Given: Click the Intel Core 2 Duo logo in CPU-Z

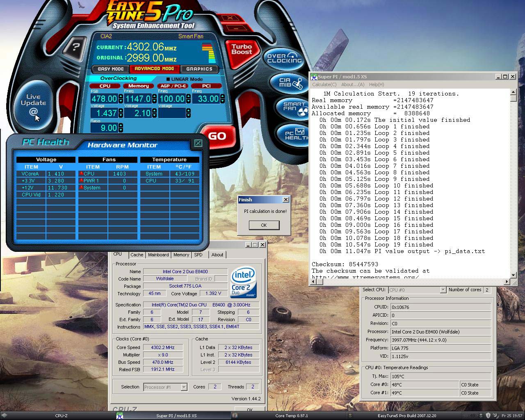Looking at the screenshot, I should click(x=244, y=283).
